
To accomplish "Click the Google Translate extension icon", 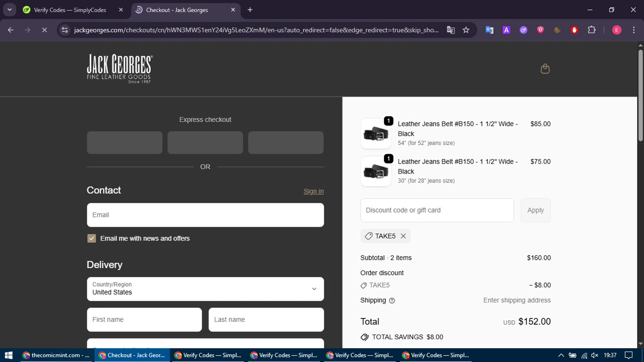I will click(489, 30).
